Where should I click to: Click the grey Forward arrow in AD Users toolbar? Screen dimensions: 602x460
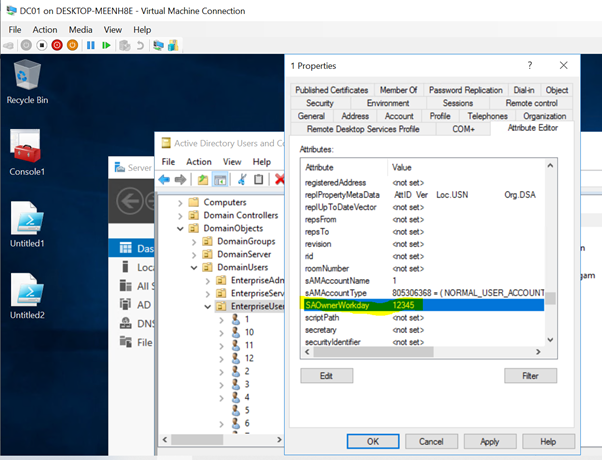point(180,179)
